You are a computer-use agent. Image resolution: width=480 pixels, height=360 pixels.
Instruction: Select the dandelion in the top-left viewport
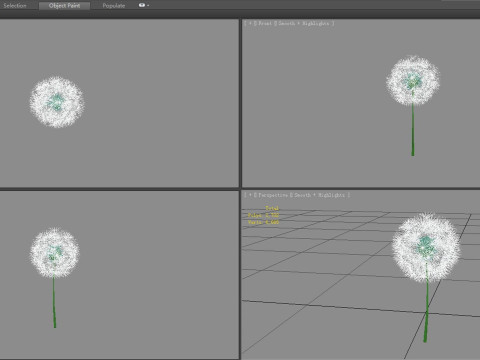pos(57,102)
